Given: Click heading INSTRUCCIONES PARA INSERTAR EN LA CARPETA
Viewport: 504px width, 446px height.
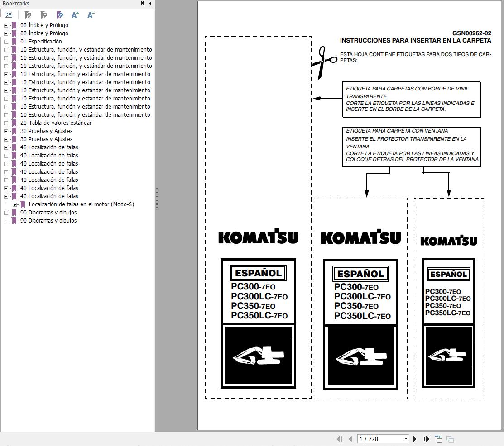Looking at the screenshot, I should pos(416,40).
